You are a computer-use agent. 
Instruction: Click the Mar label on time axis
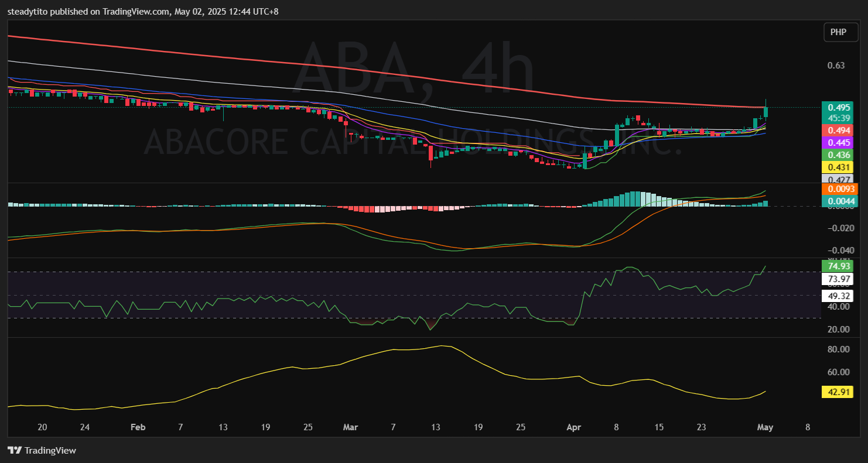click(x=350, y=427)
